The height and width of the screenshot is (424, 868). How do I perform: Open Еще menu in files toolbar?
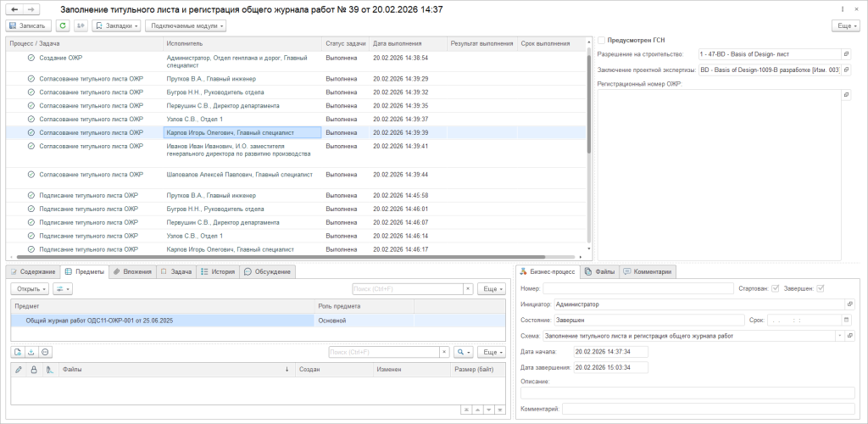tap(491, 352)
